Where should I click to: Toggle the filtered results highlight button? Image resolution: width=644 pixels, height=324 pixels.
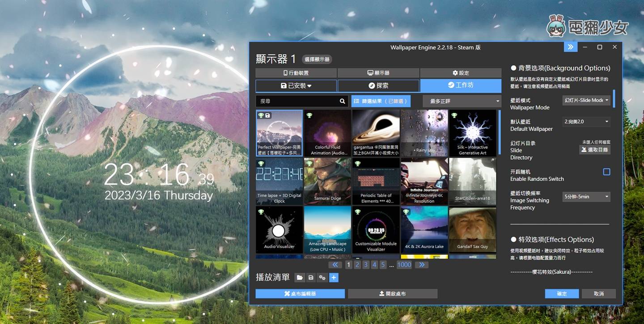[x=381, y=101]
